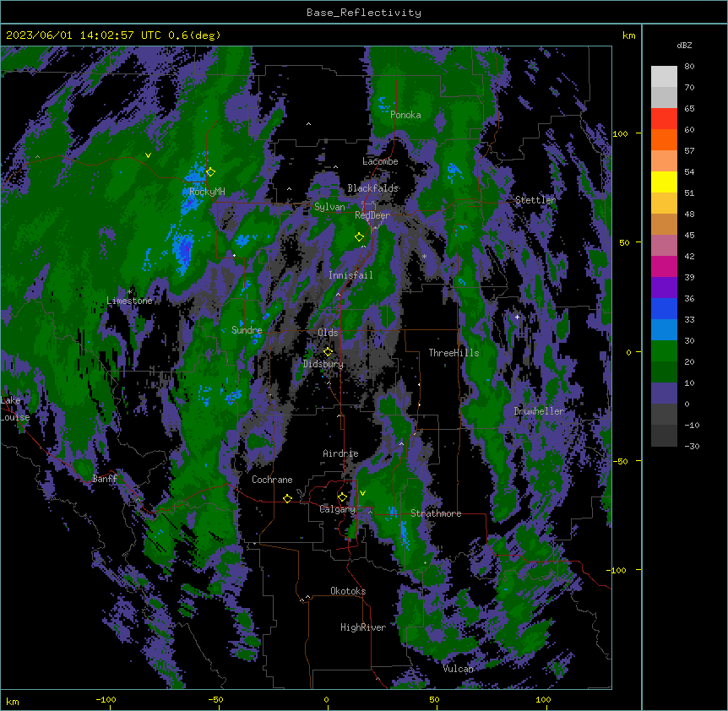
Task: Click the dBZ legend heading
Action: [x=684, y=46]
